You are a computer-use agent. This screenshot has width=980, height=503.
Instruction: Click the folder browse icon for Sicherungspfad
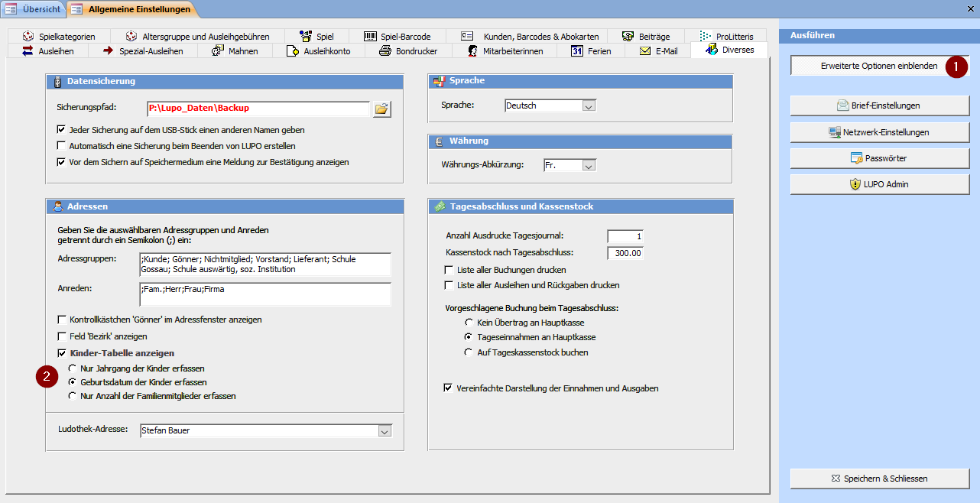pos(381,109)
